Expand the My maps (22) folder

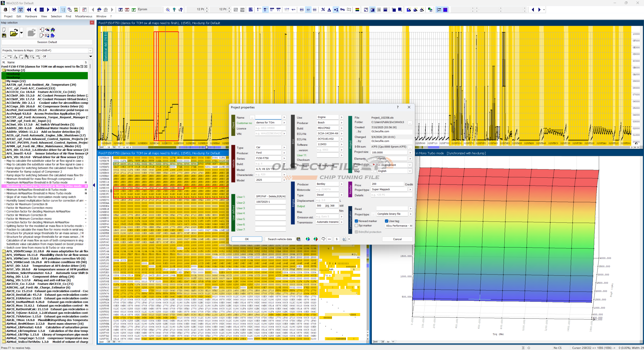(x=4, y=81)
